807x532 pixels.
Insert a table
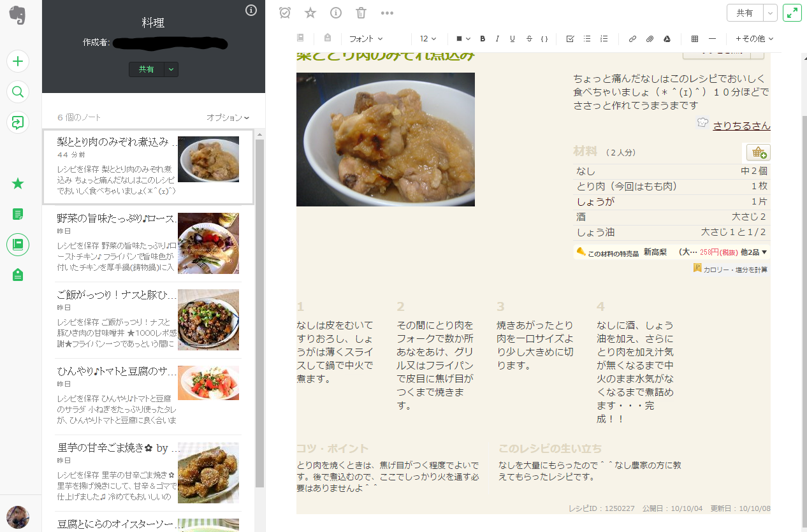pos(695,39)
